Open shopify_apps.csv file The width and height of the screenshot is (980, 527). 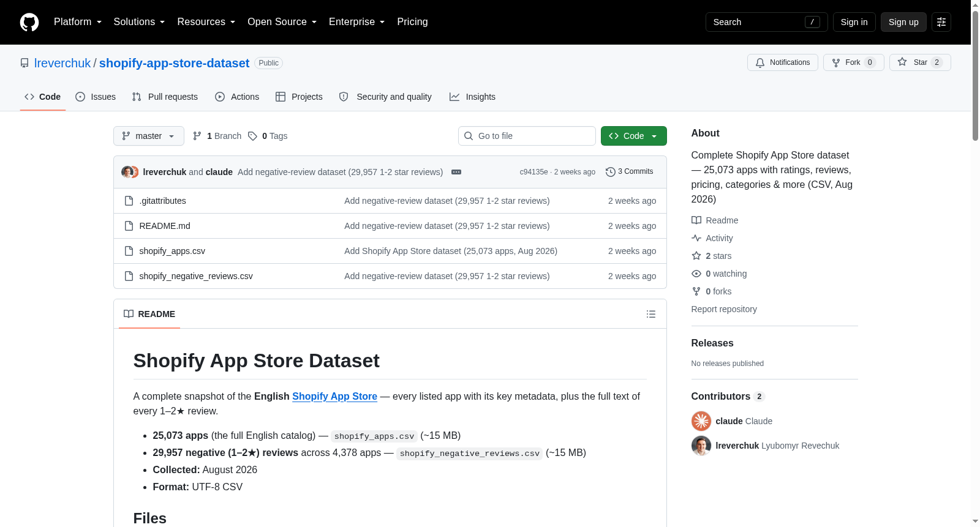172,251
